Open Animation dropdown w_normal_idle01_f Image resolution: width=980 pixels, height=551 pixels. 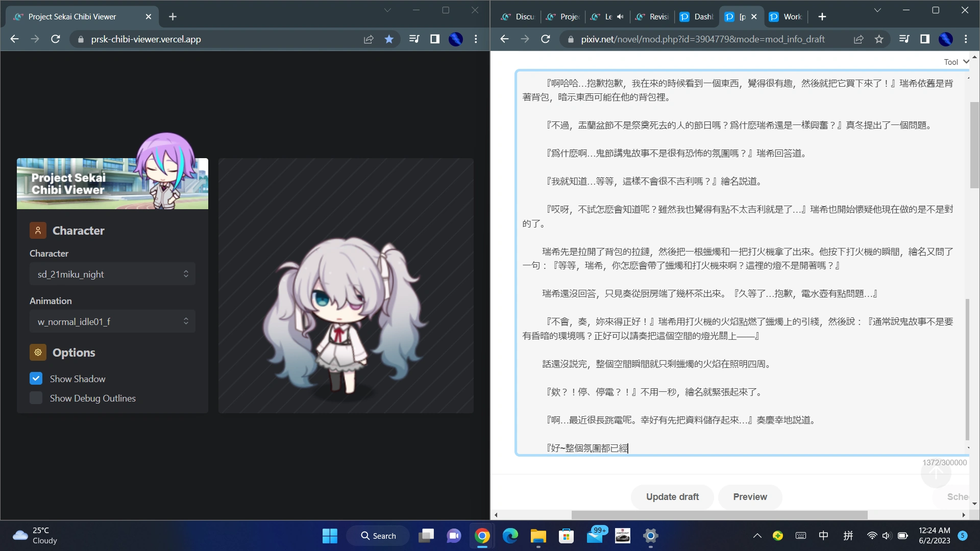(x=112, y=321)
